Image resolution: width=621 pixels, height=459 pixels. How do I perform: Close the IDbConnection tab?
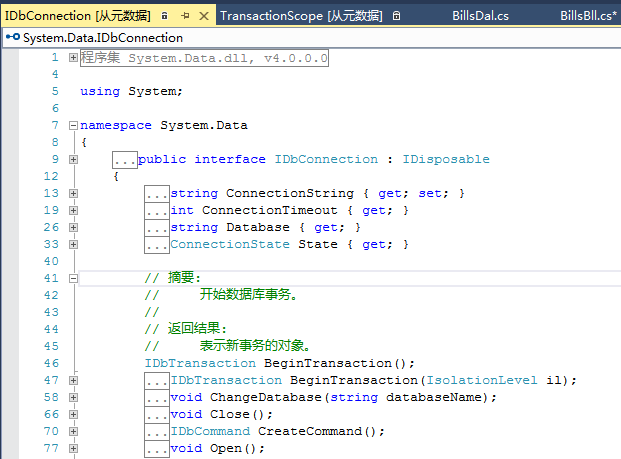point(204,16)
